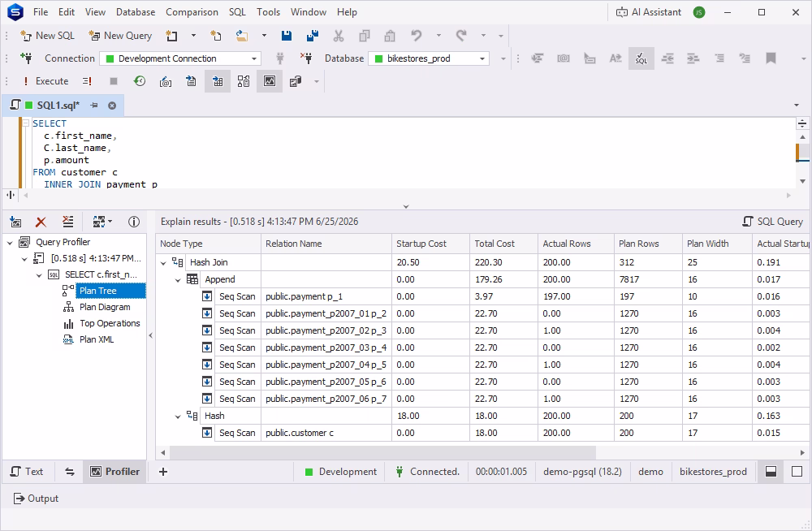Viewport: 812px width, 531px height.
Task: Click the profiler information (i) icon
Action: (134, 222)
